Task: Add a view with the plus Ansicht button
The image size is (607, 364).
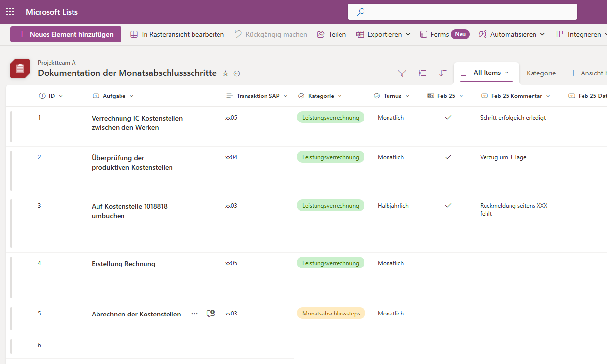Action: point(588,73)
